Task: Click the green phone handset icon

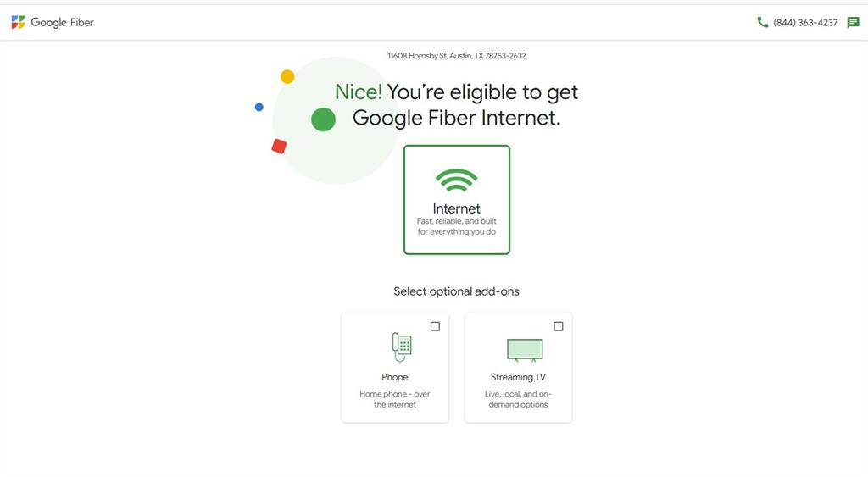Action: click(x=762, y=22)
